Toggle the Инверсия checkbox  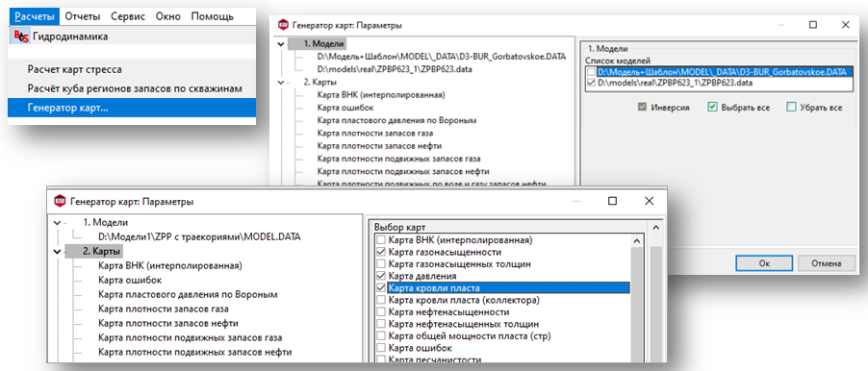642,108
